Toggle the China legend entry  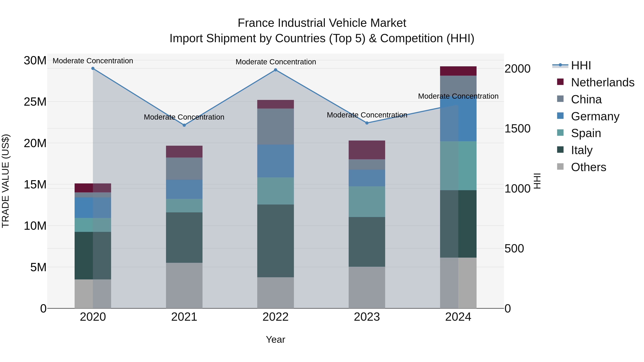tap(579, 99)
